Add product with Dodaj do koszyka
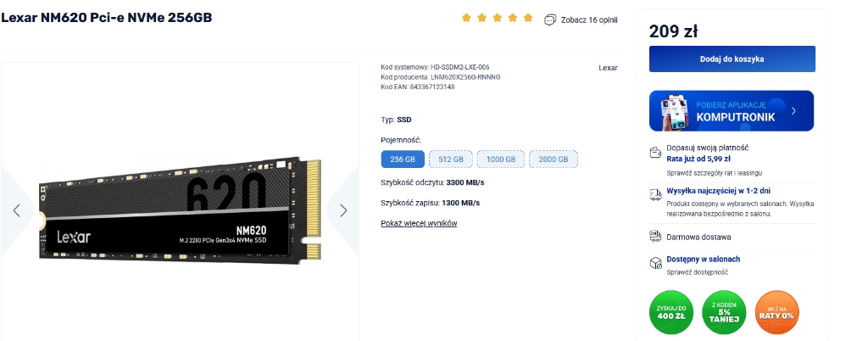Image resolution: width=868 pixels, height=341 pixels. coord(732,59)
